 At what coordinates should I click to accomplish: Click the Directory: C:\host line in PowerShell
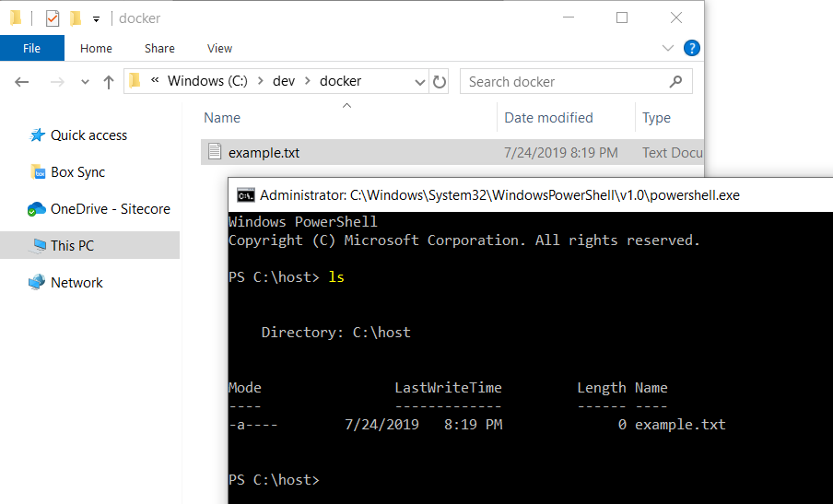(335, 333)
